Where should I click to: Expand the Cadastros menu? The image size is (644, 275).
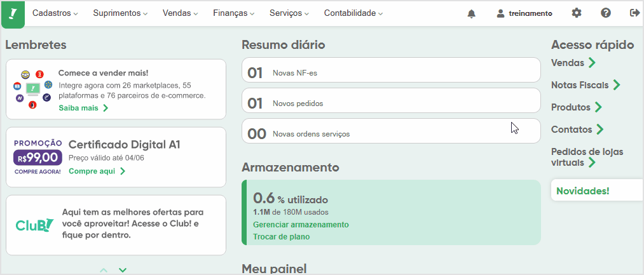(55, 13)
